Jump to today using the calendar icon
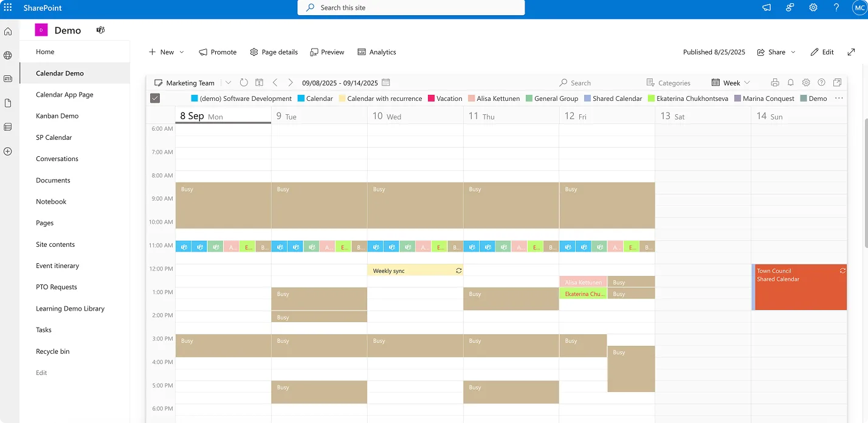 tap(260, 83)
